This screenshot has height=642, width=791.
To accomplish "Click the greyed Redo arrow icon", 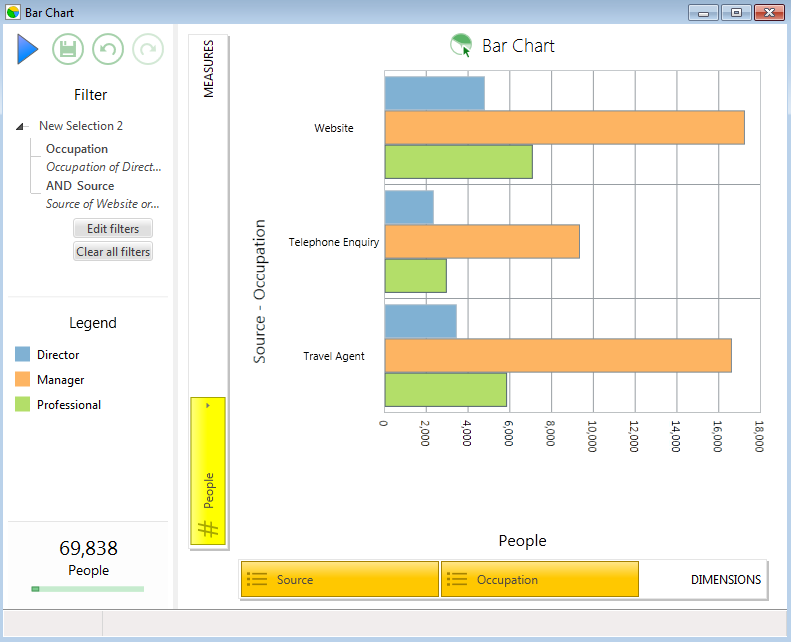I will coord(148,49).
